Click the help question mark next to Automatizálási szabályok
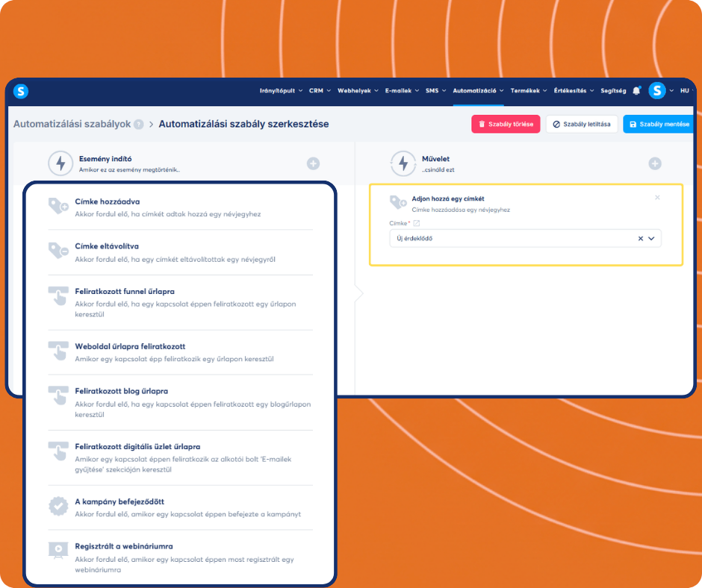 (139, 125)
